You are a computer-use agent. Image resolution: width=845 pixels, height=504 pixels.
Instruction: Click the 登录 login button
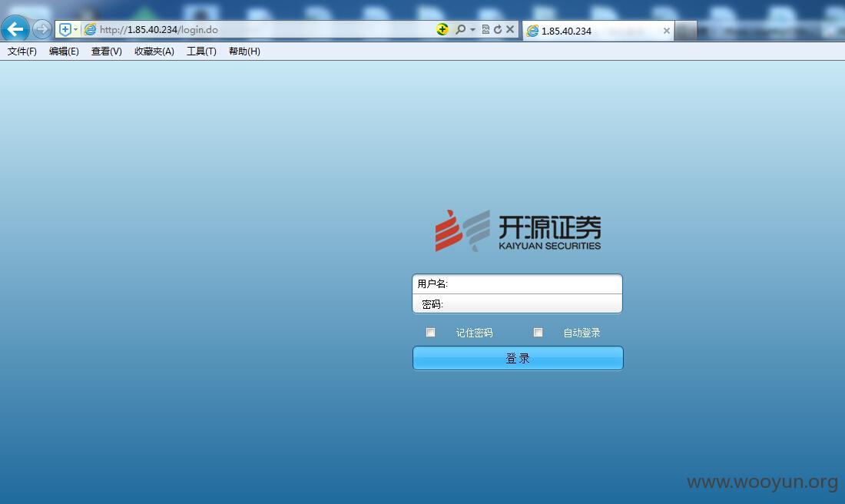pos(518,358)
